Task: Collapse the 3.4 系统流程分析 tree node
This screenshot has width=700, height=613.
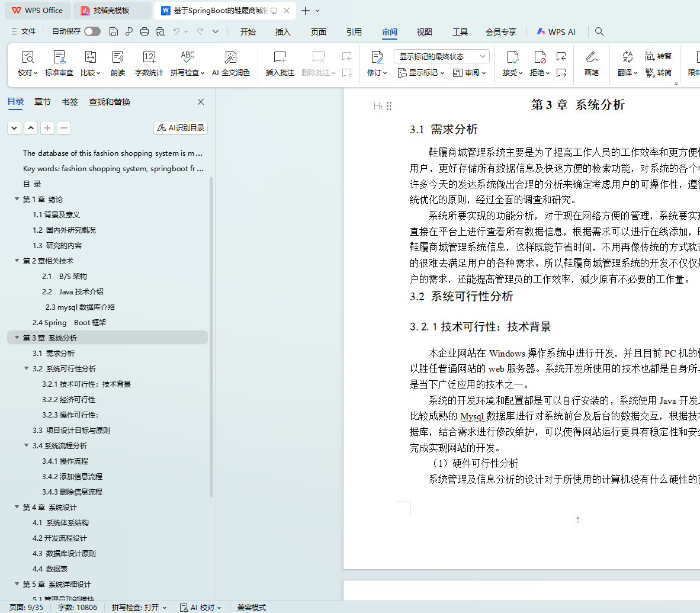Action: pos(27,445)
